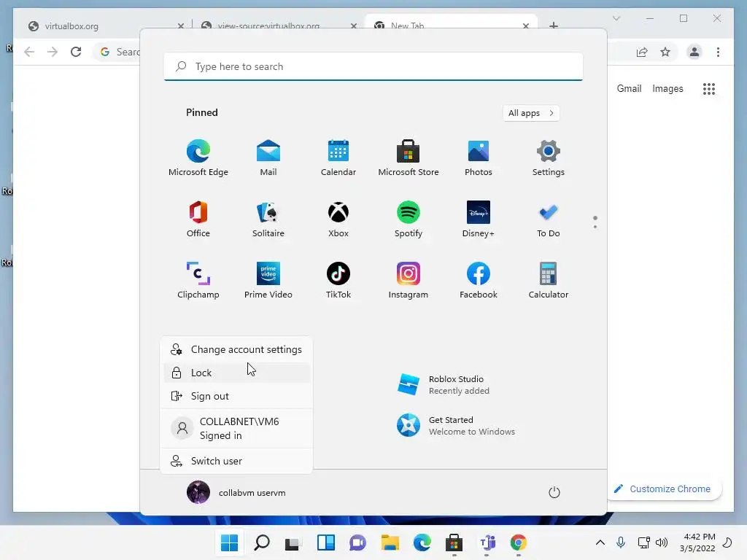The height and width of the screenshot is (560, 747).
Task: Open the Calendar app
Action: click(338, 158)
